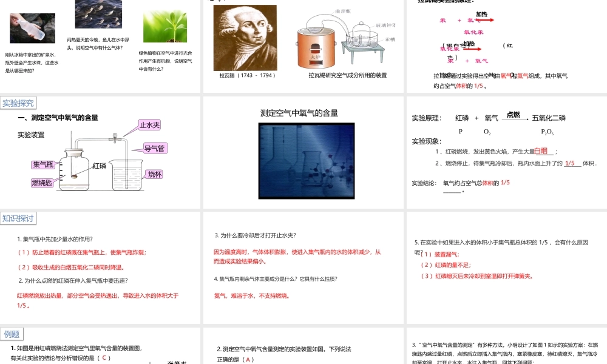Click example question 2 with answer A
The width and height of the screenshot is (607, 364).
[x=283, y=354]
